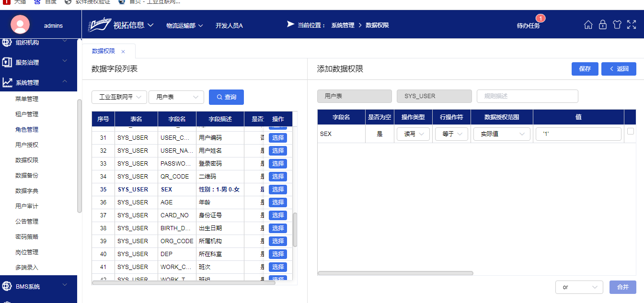The image size is (644, 303).
Task: Click 选择 for the AGE field row
Action: pyautogui.click(x=278, y=202)
